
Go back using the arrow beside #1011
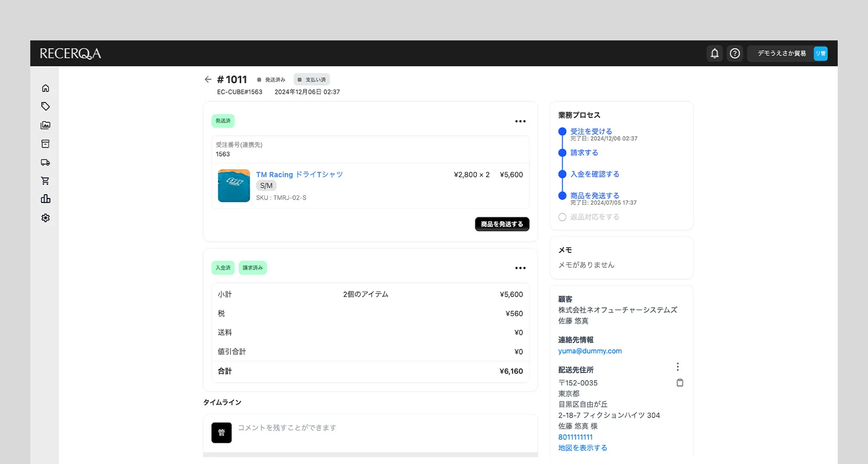(208, 80)
